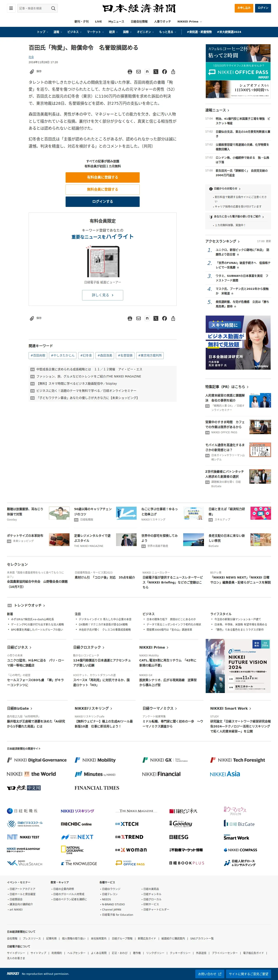The width and height of the screenshot is (278, 980).
Task: Open the 日経ESG logo link
Action: click(179, 837)
